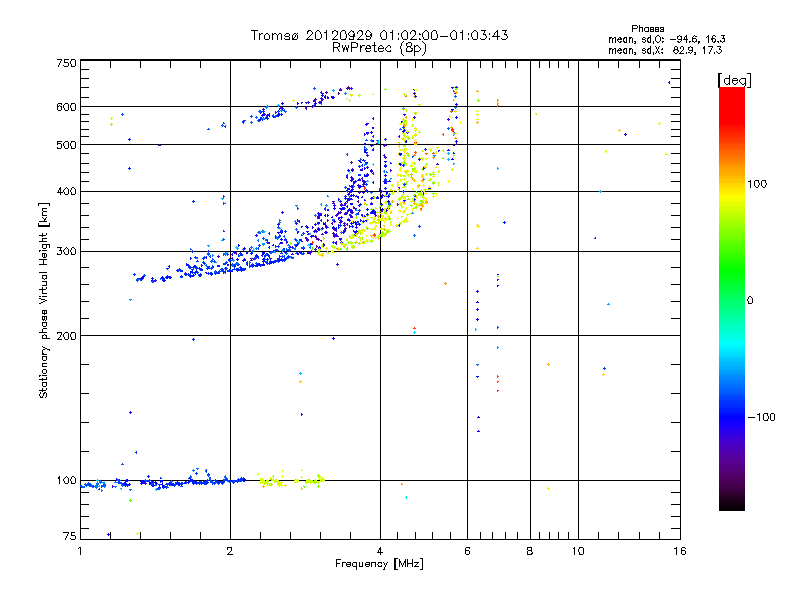Click the 100 tick label on the height axis
This screenshot has height=600, width=800.
pyautogui.click(x=66, y=480)
